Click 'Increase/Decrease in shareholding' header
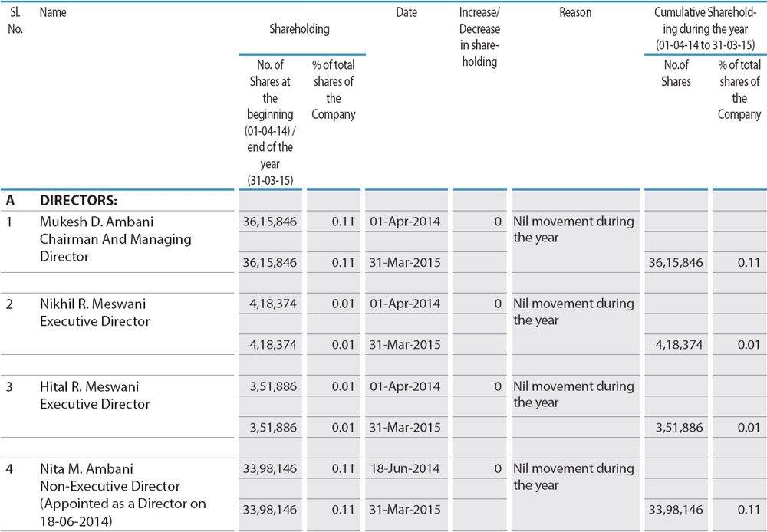This screenshot has width=767, height=532. [x=479, y=37]
